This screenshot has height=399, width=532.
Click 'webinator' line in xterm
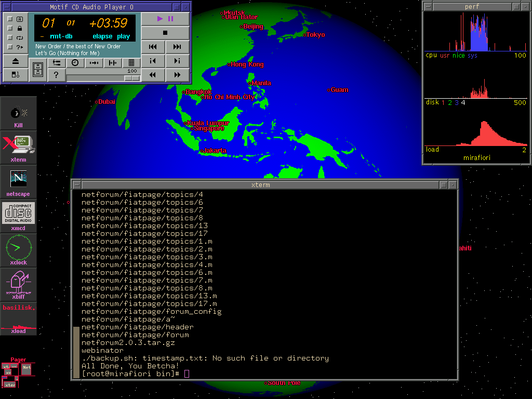(x=102, y=351)
